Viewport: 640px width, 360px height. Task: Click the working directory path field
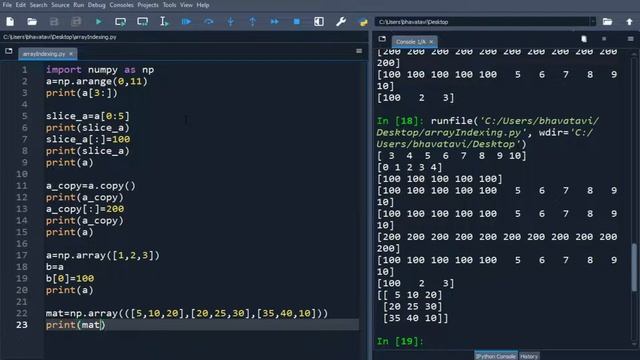[x=482, y=22]
